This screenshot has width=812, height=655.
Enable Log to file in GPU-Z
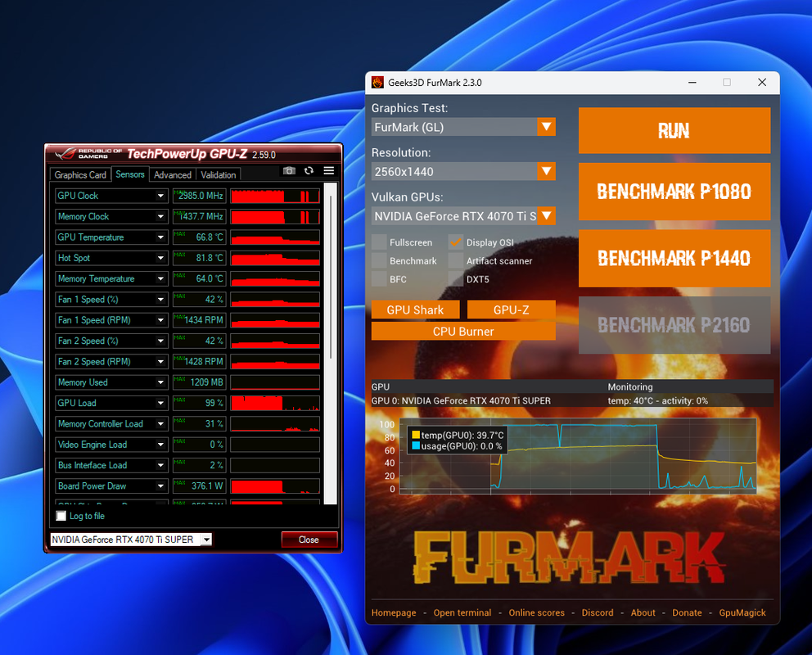61,516
